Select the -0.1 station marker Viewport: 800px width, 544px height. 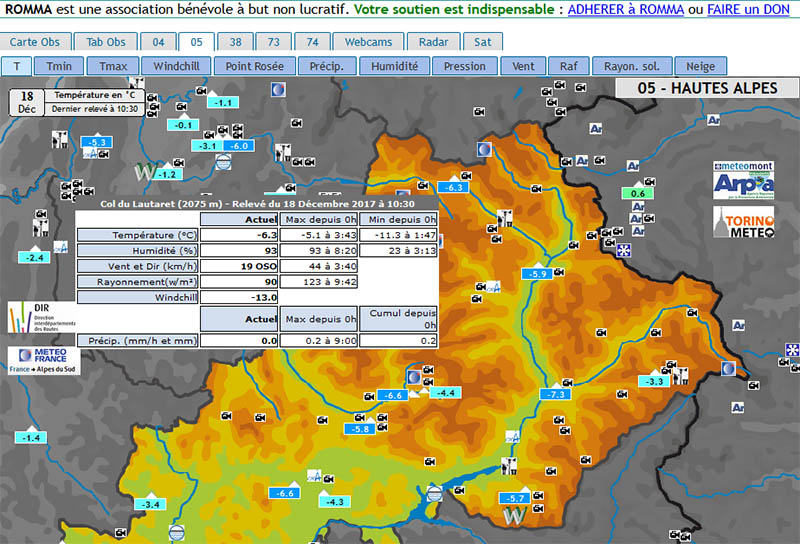[x=183, y=125]
